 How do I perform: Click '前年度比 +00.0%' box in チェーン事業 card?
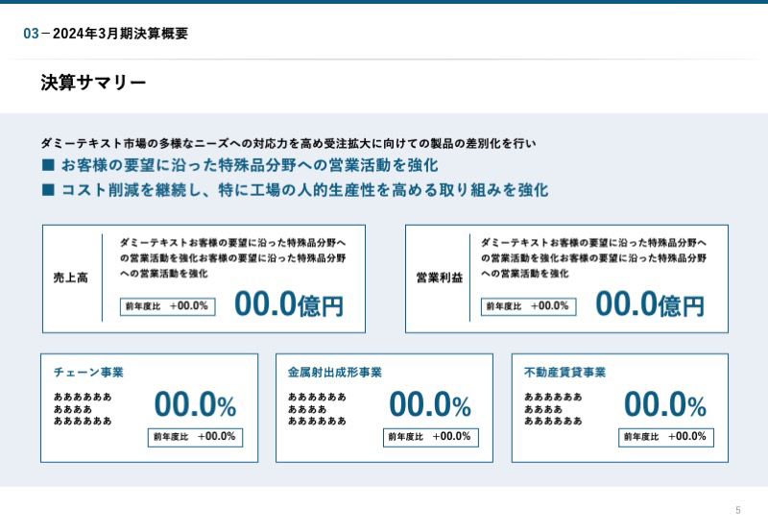[196, 438]
